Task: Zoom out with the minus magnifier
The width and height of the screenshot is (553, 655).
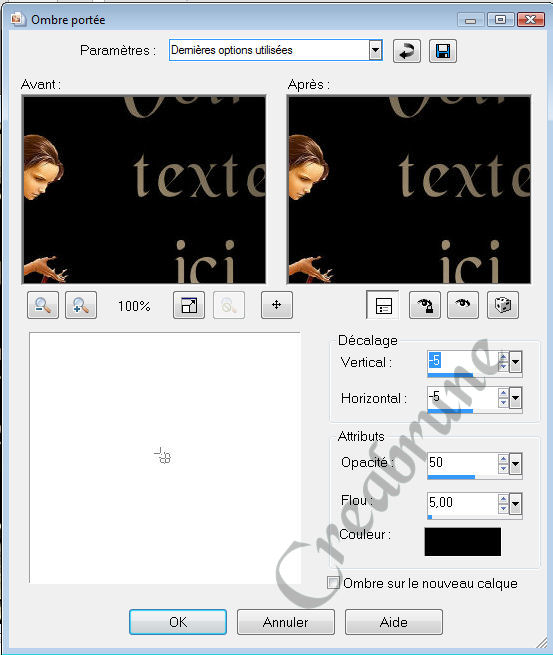Action: coord(43,305)
